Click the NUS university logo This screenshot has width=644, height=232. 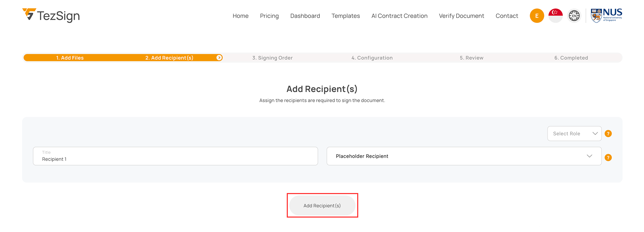click(x=606, y=15)
